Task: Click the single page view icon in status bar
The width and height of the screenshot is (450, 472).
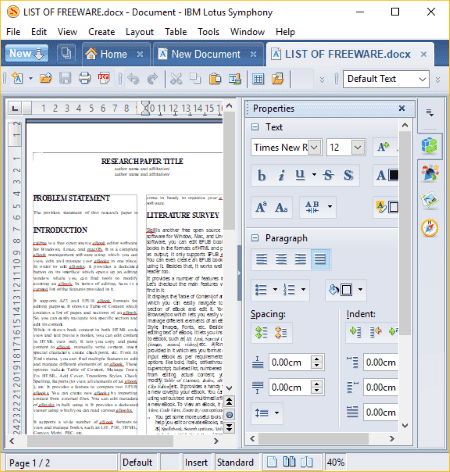Action: 272,462
